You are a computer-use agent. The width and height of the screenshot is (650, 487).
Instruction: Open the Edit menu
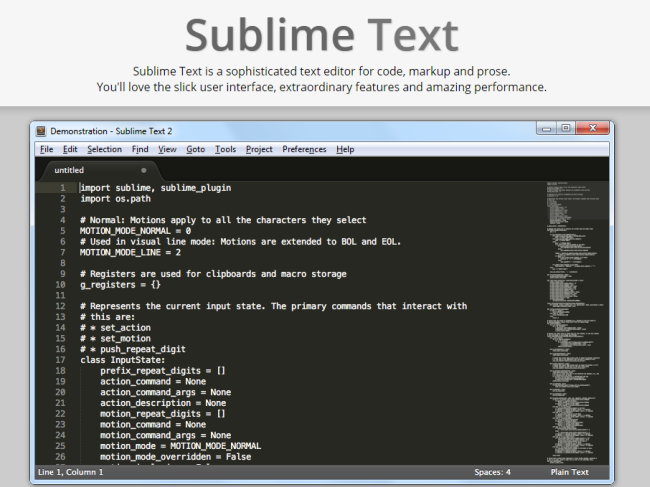pos(70,149)
